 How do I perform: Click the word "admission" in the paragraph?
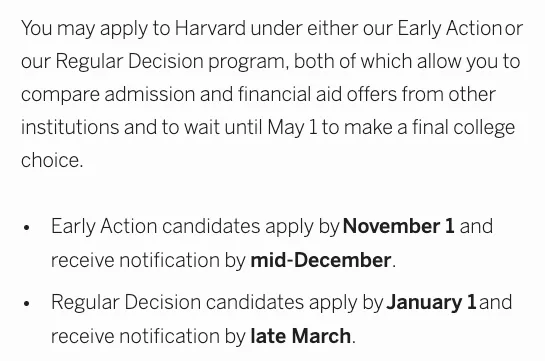coord(150,94)
